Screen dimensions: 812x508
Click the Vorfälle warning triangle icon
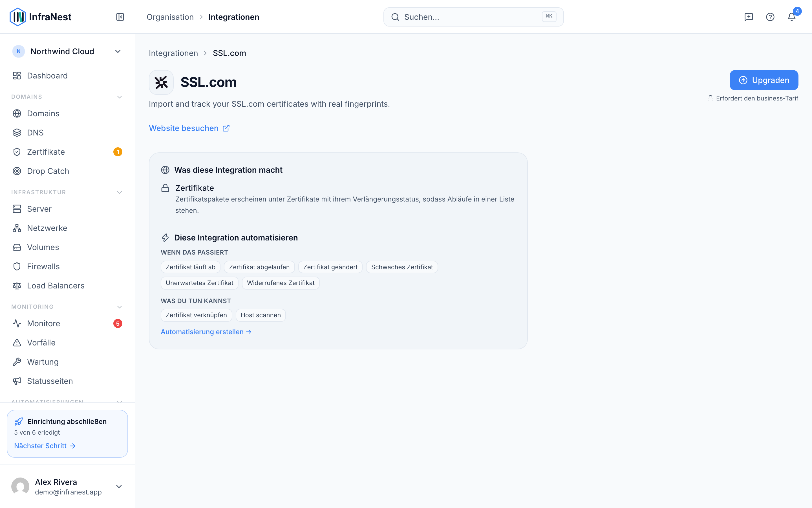tap(17, 343)
